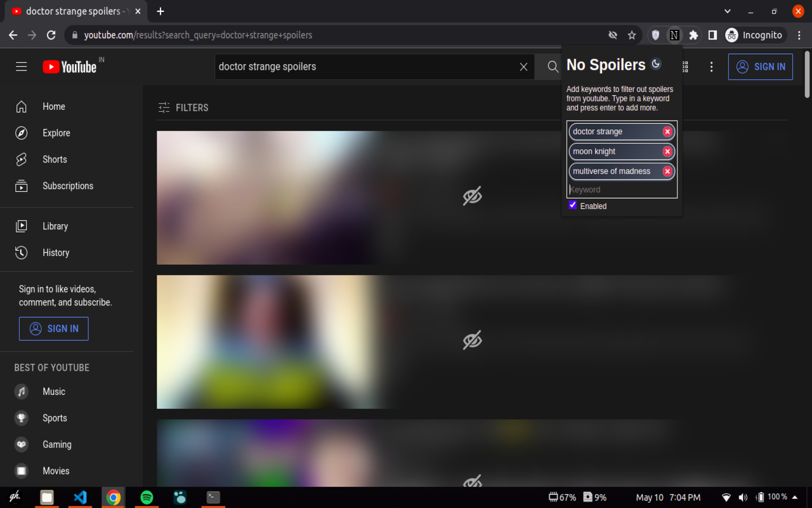The height and width of the screenshot is (508, 812).
Task: Click the YouTube logo
Action: (x=70, y=67)
